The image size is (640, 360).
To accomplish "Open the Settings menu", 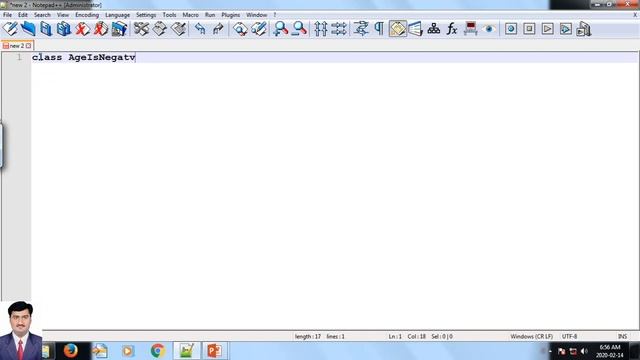I will click(146, 15).
